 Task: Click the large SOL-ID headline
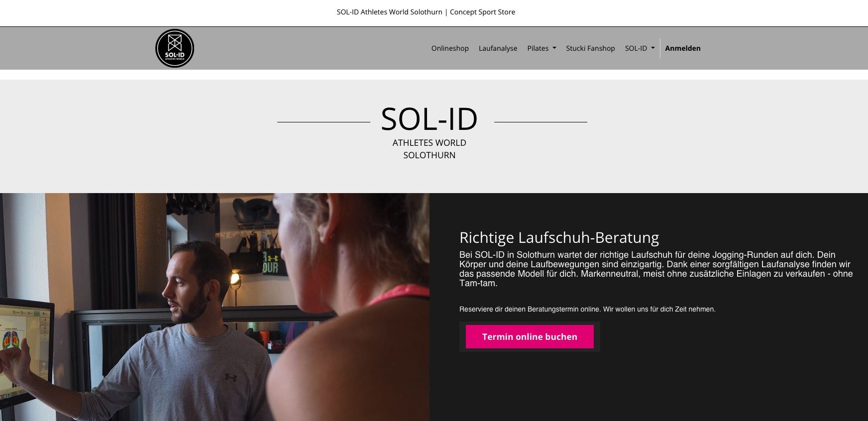430,119
